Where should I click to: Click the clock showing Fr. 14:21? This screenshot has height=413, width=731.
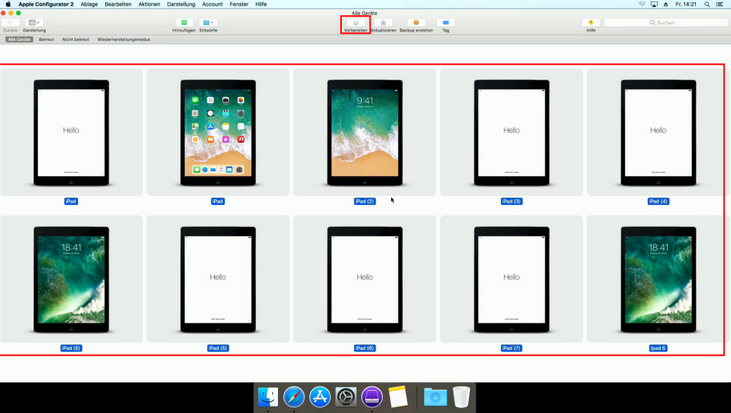pos(686,4)
